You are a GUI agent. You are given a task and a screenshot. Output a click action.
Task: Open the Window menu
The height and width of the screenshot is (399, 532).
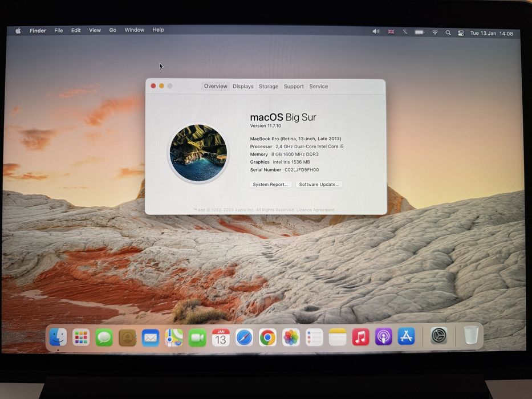pyautogui.click(x=135, y=30)
